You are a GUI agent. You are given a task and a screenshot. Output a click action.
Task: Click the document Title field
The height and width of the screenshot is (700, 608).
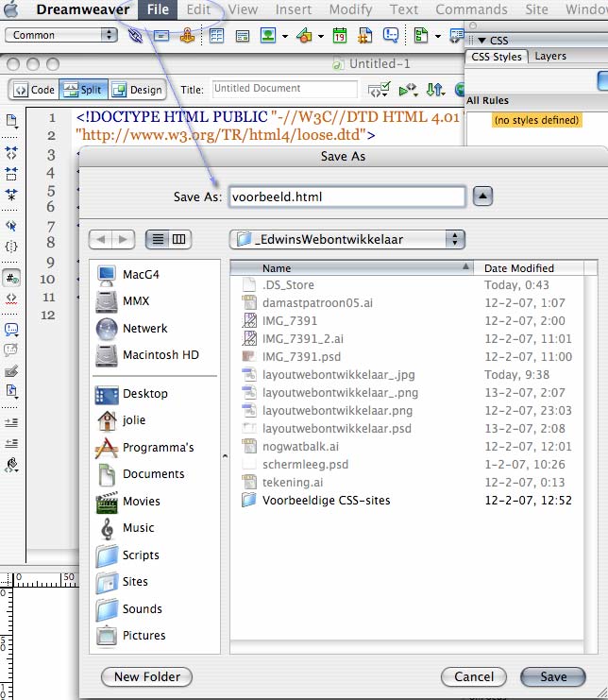(284, 89)
